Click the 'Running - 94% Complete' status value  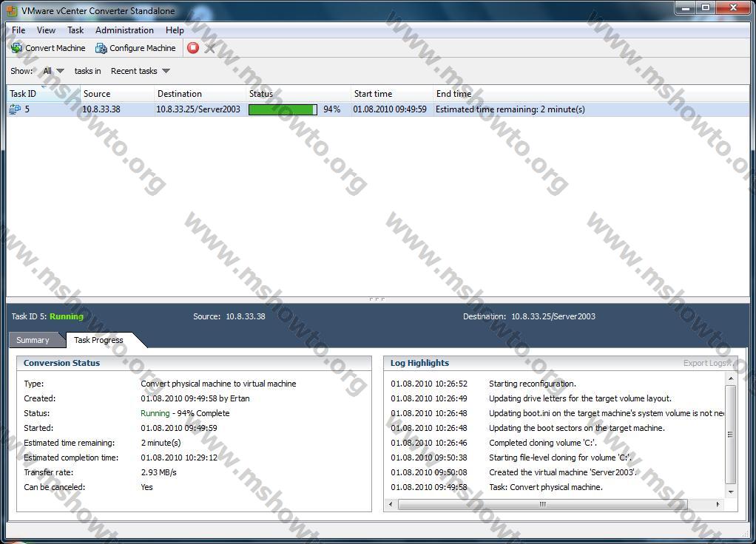coord(185,413)
